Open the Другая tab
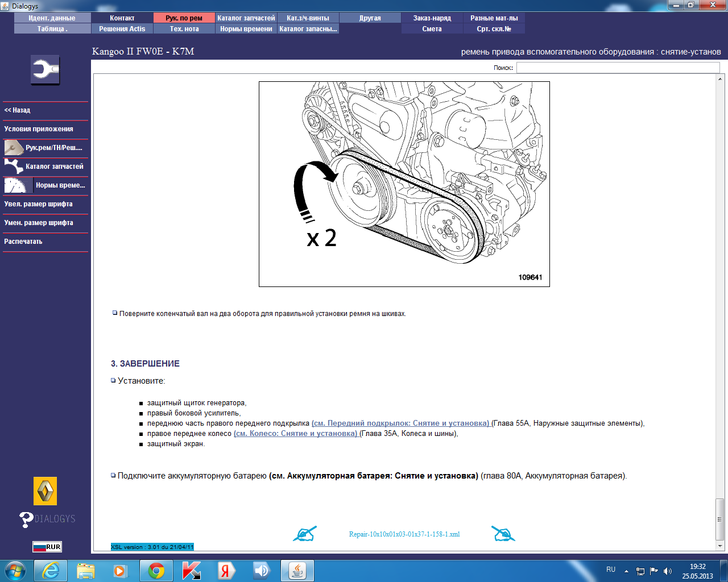 coord(370,18)
